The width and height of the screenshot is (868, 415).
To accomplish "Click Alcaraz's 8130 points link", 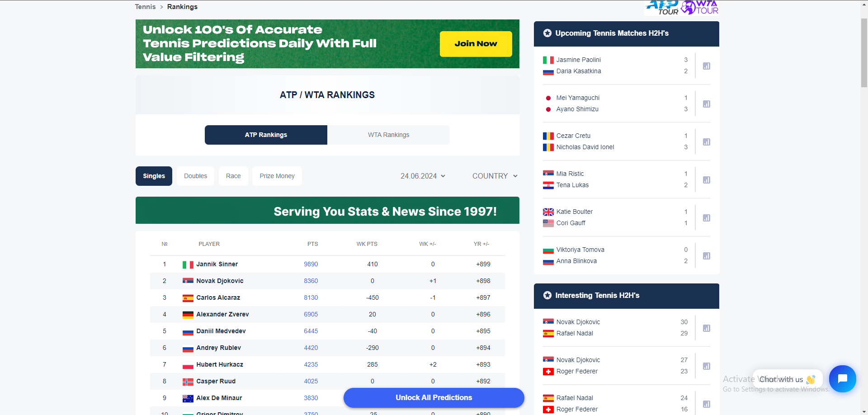I will click(311, 297).
